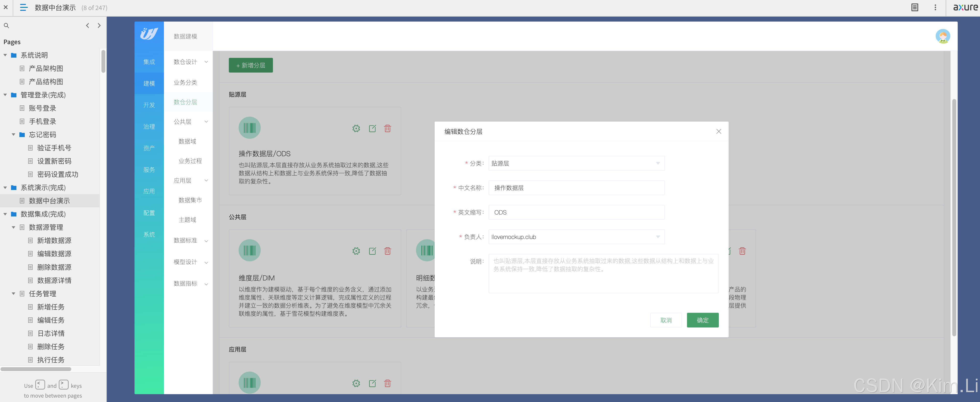Confirm with the 确定 button
980x402 pixels.
[703, 320]
